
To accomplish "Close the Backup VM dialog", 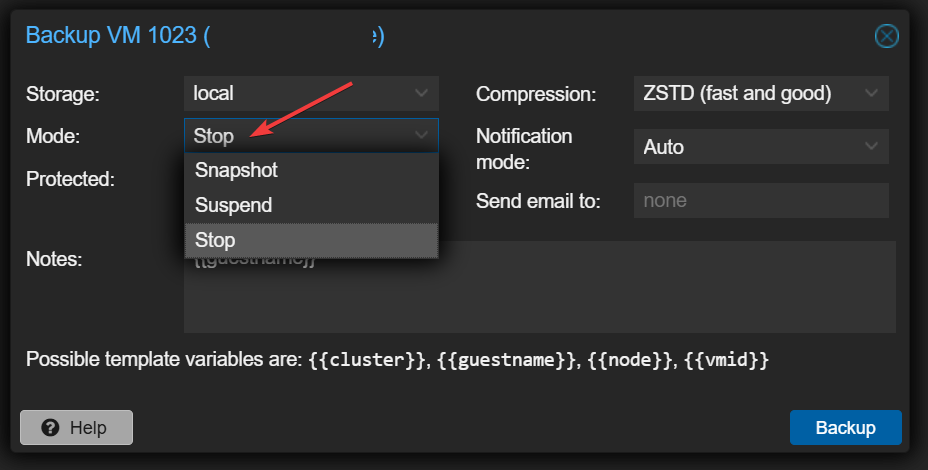I will tap(886, 37).
